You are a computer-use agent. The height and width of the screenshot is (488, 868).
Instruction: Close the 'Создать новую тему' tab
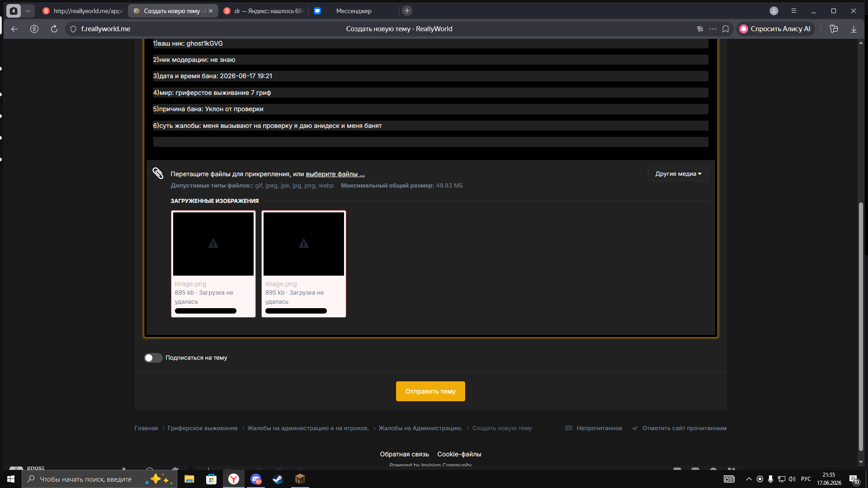click(211, 11)
